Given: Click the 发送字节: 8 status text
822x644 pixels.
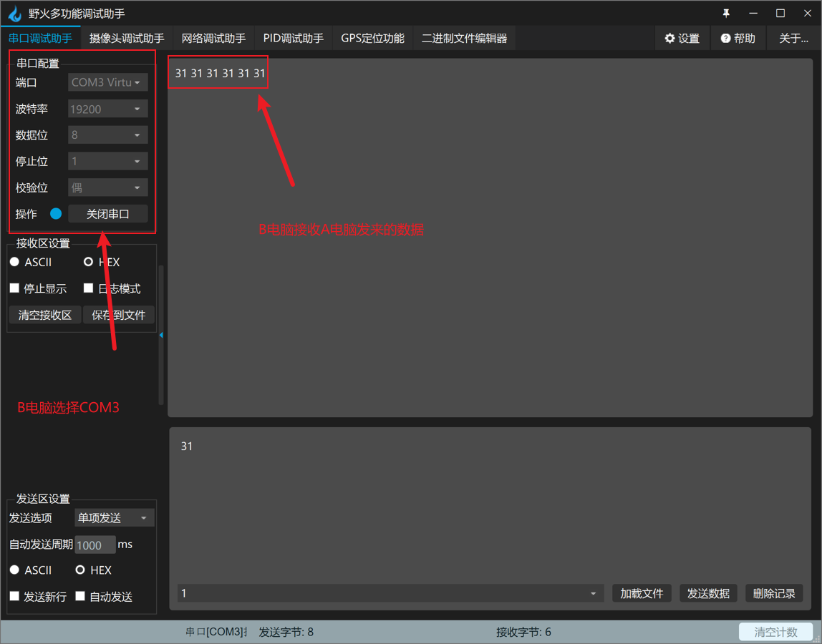Looking at the screenshot, I should click(286, 632).
